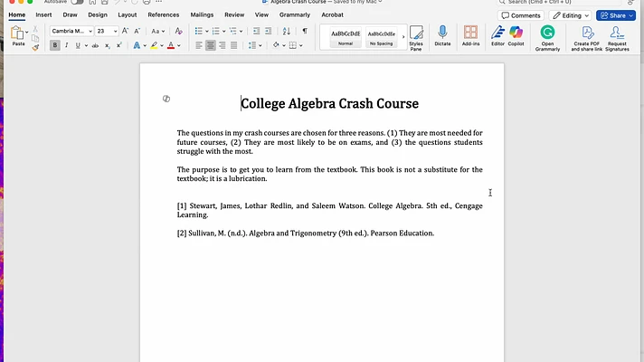Sort text A to Z icon
The image size is (644, 362).
pyautogui.click(x=287, y=32)
